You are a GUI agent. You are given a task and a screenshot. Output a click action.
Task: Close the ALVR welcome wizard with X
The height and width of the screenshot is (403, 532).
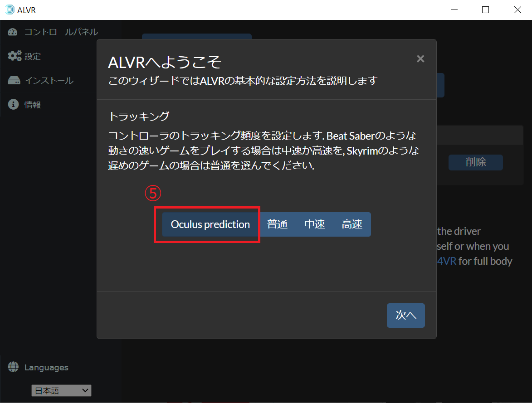click(x=420, y=59)
